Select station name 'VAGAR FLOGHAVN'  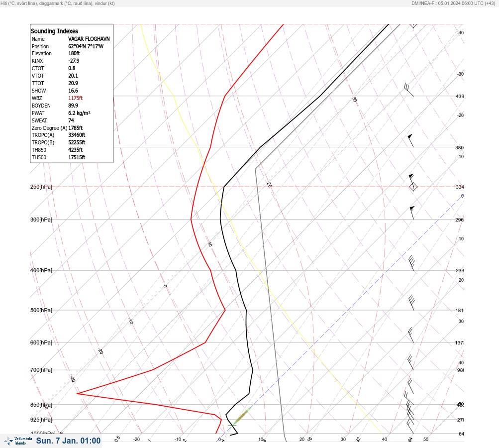(x=89, y=39)
